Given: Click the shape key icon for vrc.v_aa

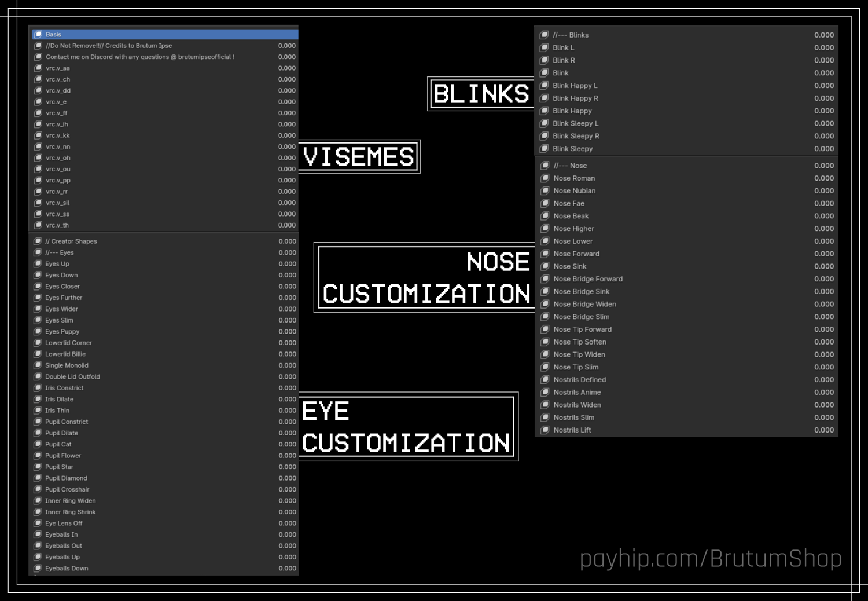Looking at the screenshot, I should 38,68.
